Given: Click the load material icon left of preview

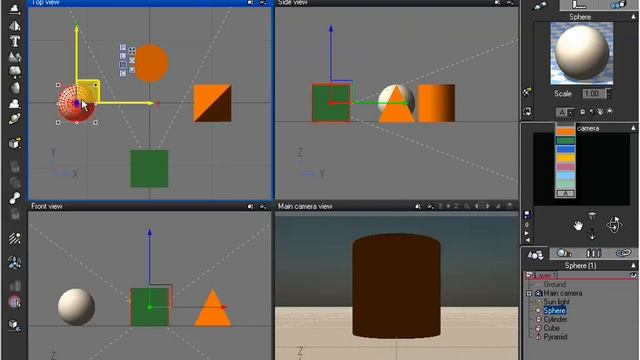Looking at the screenshot, I should (527, 92).
